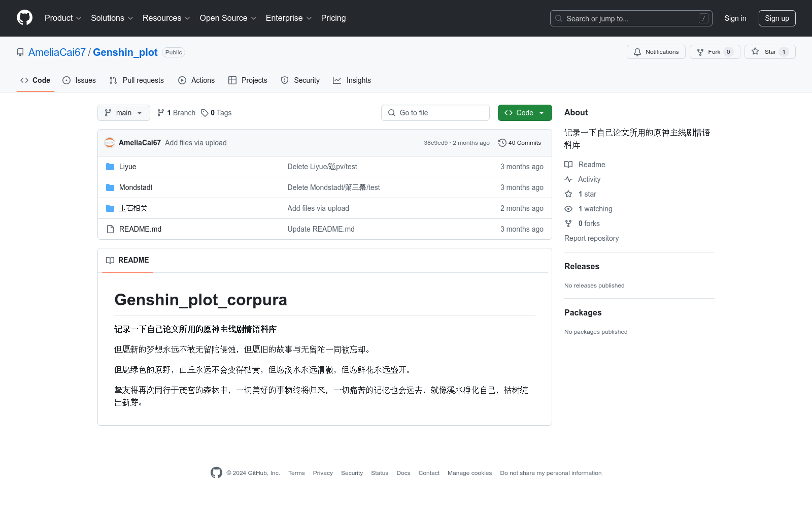The width and height of the screenshot is (812, 508).
Task: Open the green Code dropdown
Action: click(x=525, y=113)
